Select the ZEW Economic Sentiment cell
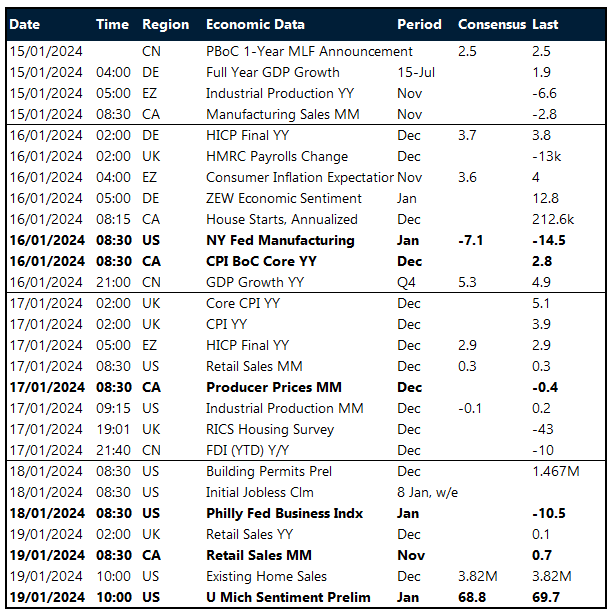The image size is (610, 613). click(283, 198)
